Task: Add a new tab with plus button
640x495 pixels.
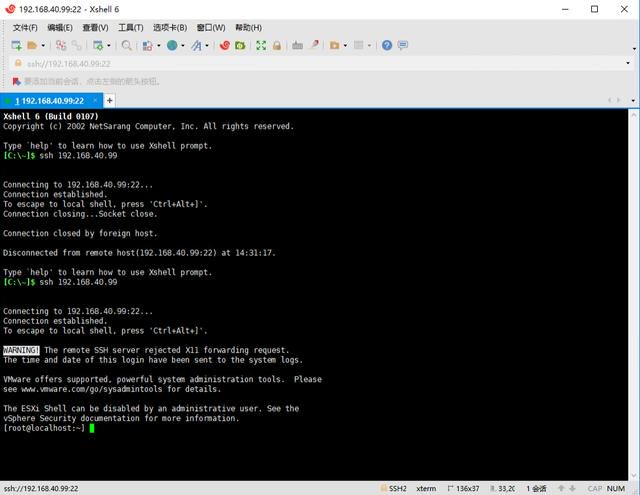Action: pos(109,100)
